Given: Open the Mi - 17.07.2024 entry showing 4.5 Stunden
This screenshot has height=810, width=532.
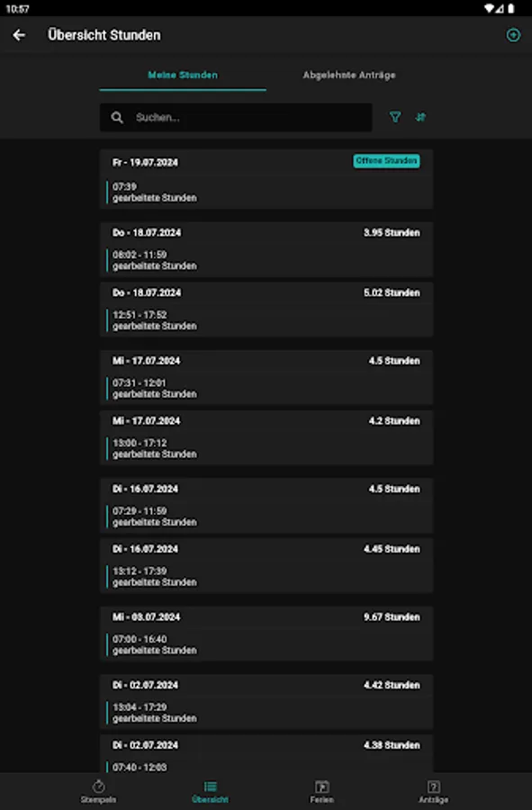Looking at the screenshot, I should click(266, 377).
